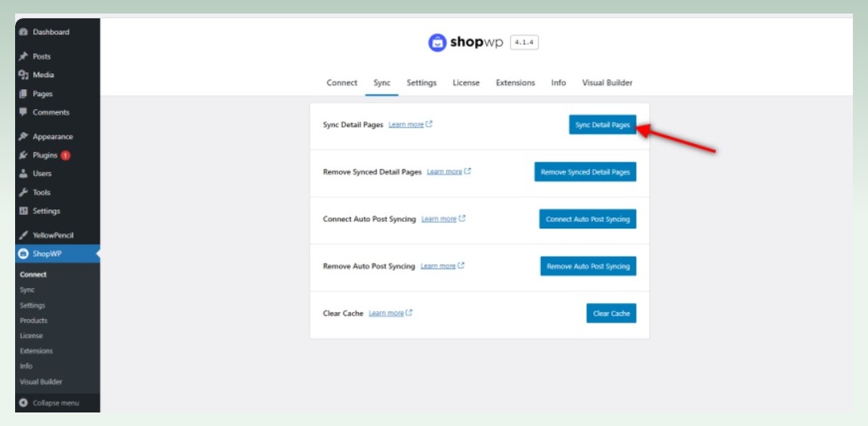This screenshot has width=868, height=426.
Task: Click the Tools wrench icon
Action: (x=23, y=193)
